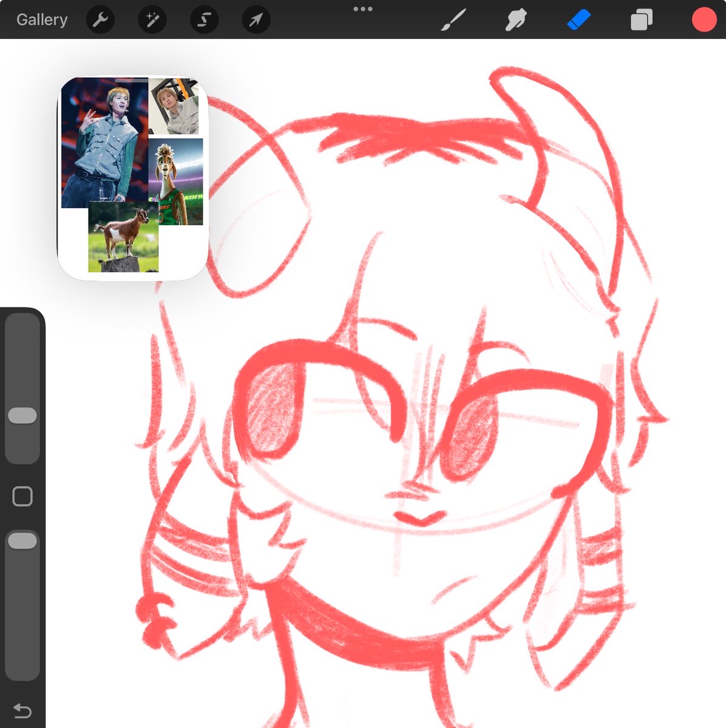Select the Eraser tool

(578, 20)
